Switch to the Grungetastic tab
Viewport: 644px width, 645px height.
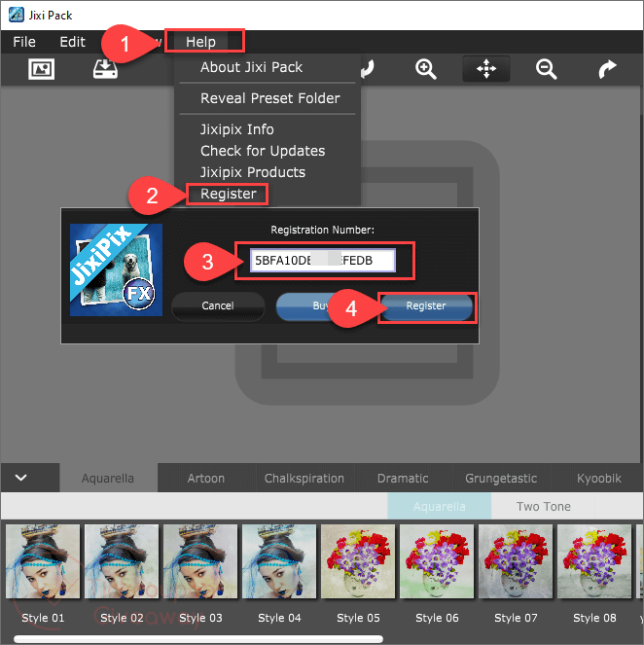click(x=501, y=478)
